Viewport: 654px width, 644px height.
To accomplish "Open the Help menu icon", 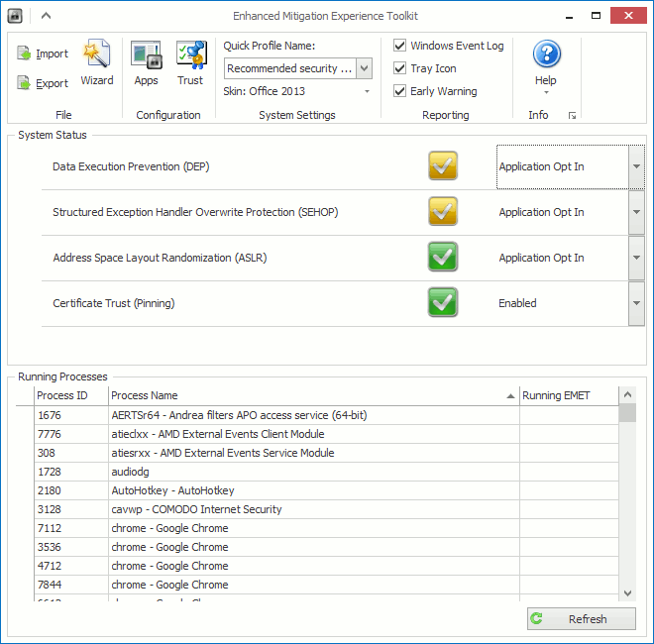I will 546,54.
